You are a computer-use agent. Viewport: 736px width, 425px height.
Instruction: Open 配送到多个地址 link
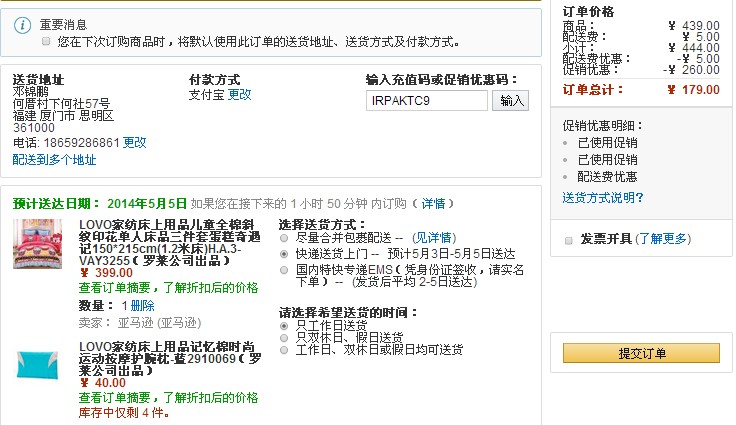[55, 160]
